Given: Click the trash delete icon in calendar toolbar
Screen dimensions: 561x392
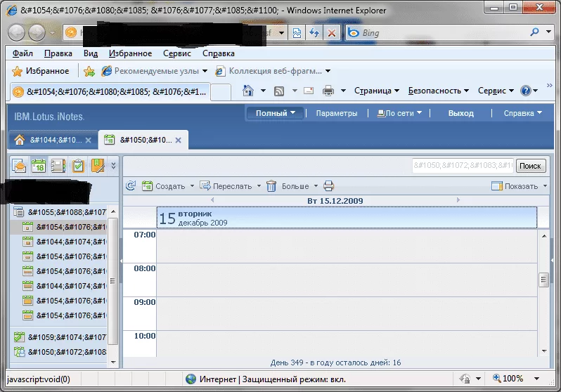Looking at the screenshot, I should coord(271,186).
